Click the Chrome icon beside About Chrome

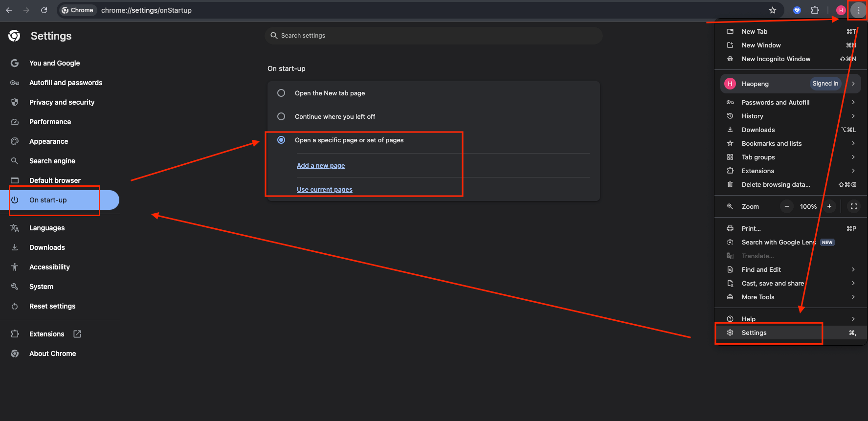(x=15, y=354)
